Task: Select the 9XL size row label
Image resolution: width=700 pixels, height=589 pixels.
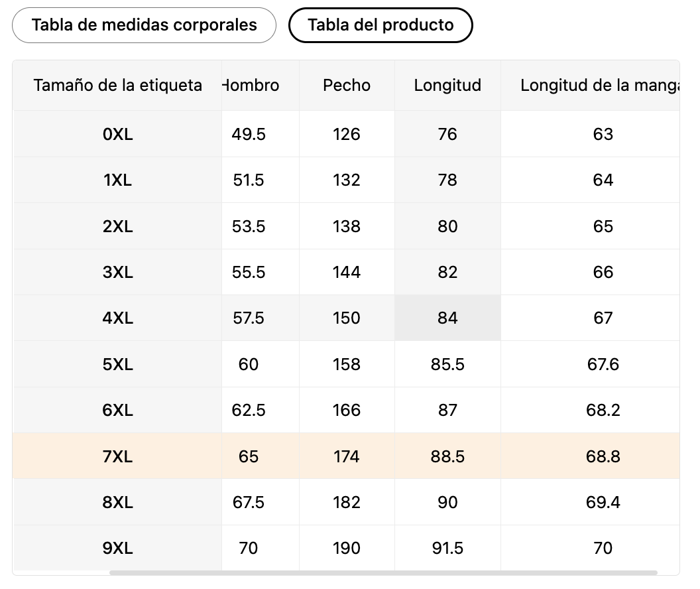Action: (118, 549)
